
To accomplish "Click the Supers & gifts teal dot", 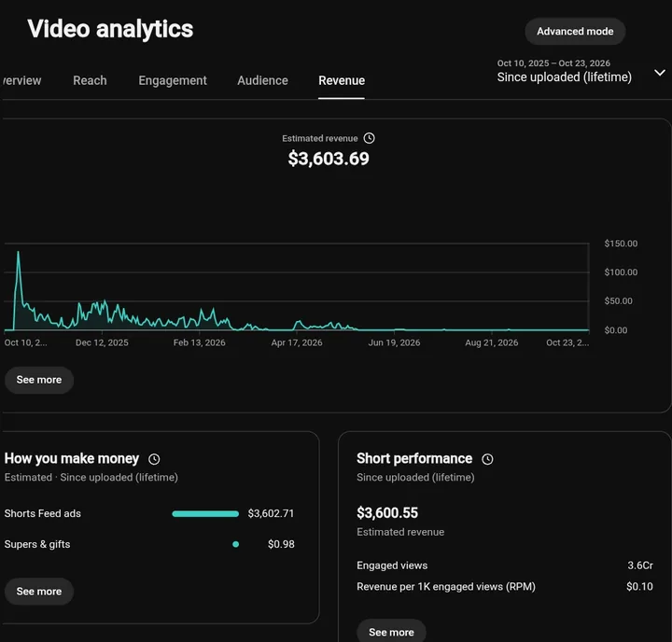I will 235,544.
